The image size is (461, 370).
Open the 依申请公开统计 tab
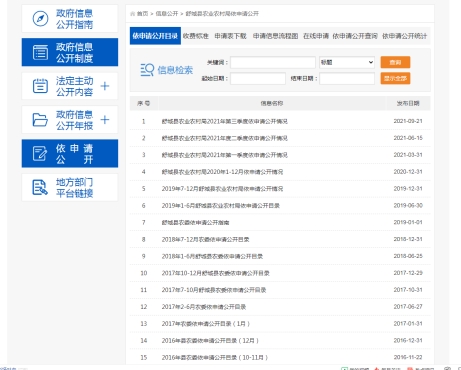[x=404, y=36]
